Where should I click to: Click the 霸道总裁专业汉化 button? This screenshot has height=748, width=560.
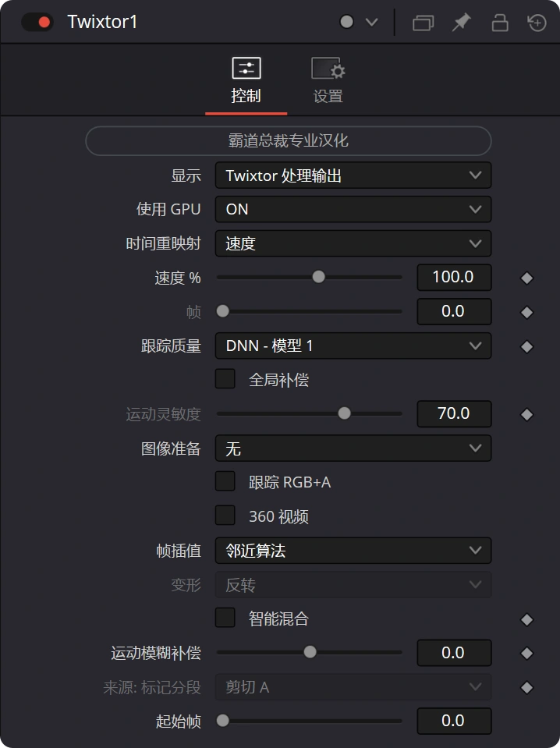tap(288, 140)
